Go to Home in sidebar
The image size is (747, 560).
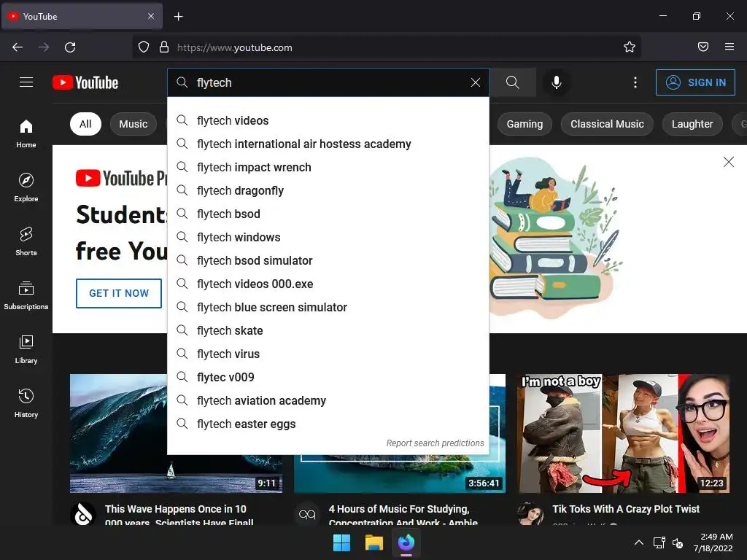click(26, 134)
